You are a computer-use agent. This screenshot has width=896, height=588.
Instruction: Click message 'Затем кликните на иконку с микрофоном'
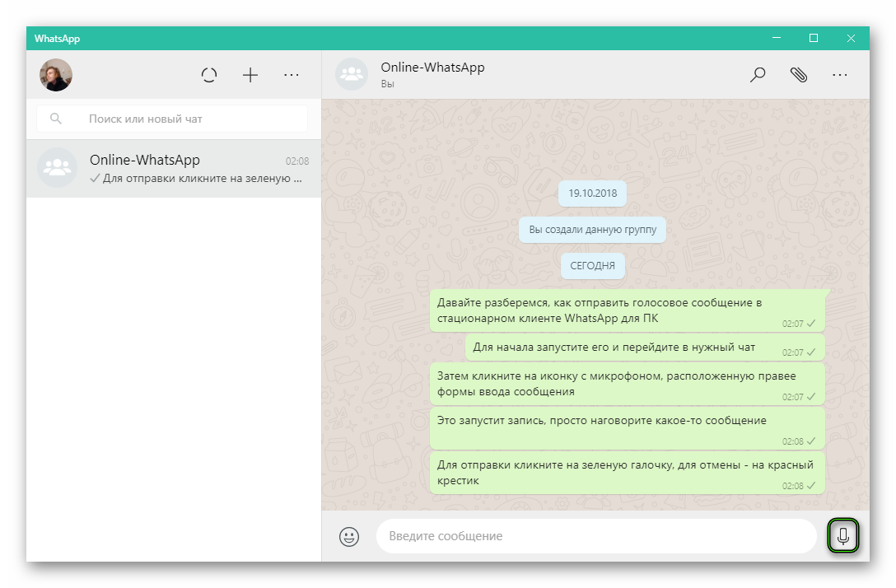[627, 384]
